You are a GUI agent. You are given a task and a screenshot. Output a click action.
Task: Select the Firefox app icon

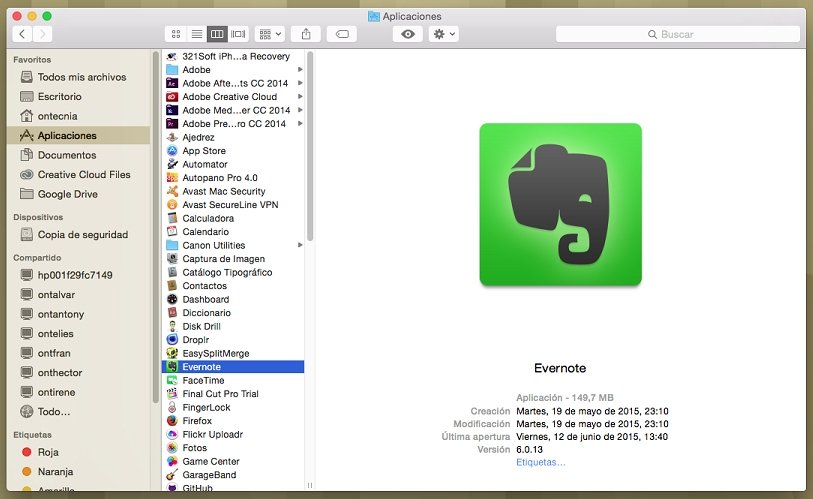(172, 421)
